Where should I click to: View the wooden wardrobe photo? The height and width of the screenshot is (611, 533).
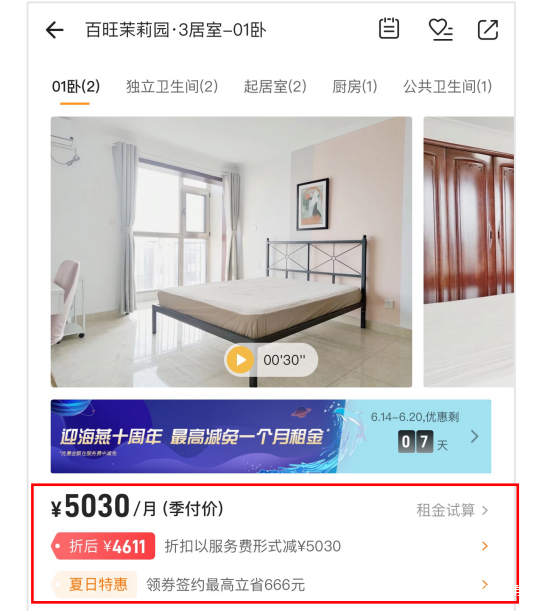469,252
